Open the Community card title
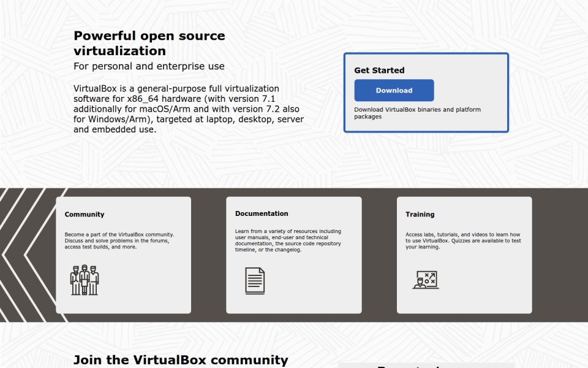This screenshot has width=588, height=368. 85,214
